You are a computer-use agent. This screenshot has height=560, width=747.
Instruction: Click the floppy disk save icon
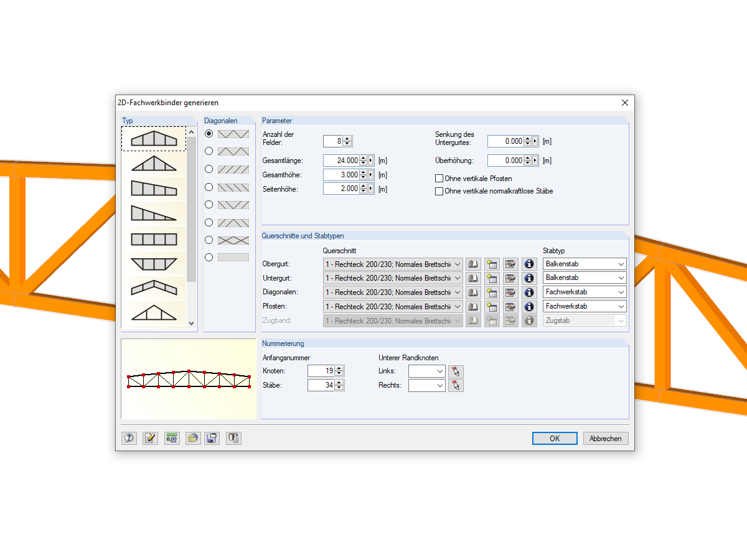coord(212,438)
